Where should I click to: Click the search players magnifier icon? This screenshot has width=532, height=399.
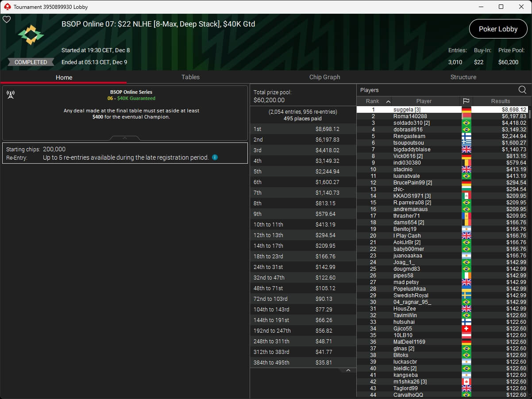click(522, 90)
